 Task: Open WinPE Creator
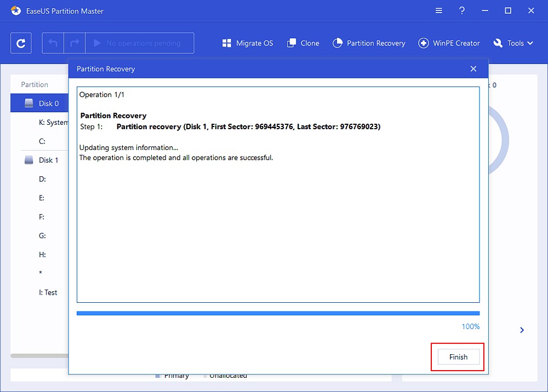449,43
